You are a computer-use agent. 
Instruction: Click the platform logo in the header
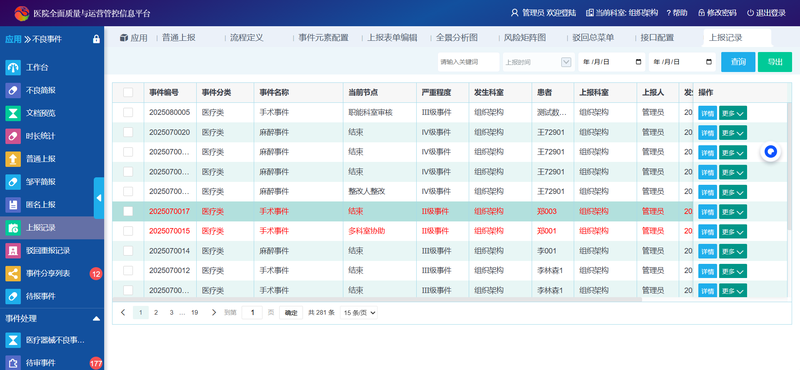pos(21,13)
